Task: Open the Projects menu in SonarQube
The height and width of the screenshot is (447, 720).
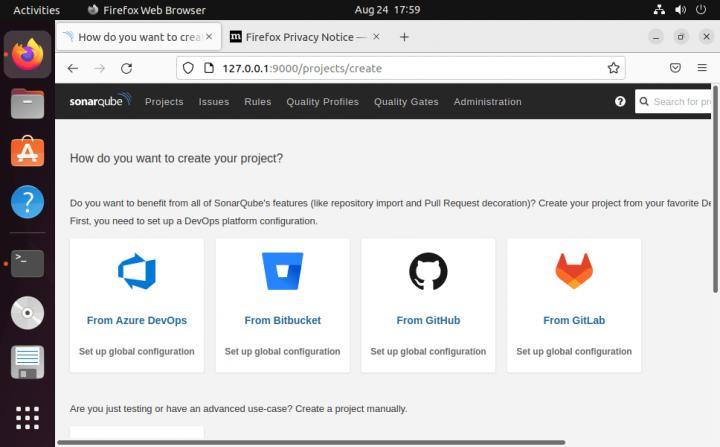Action: pos(164,102)
